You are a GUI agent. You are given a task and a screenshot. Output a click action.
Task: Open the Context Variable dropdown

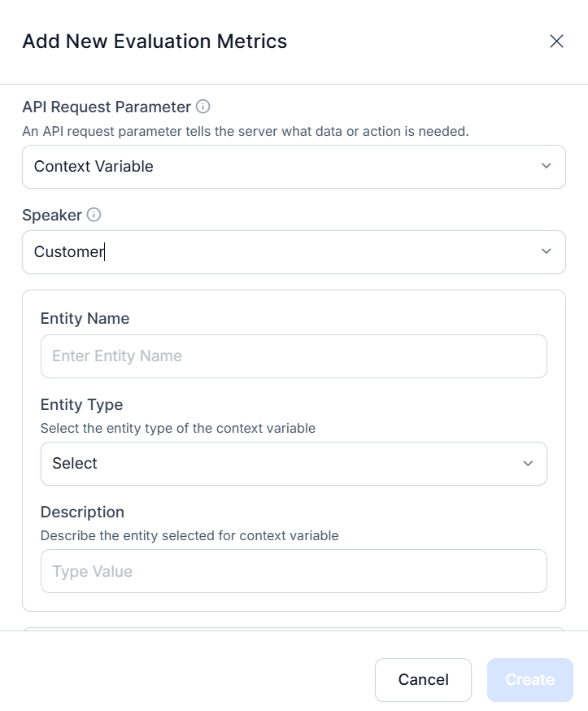click(294, 167)
